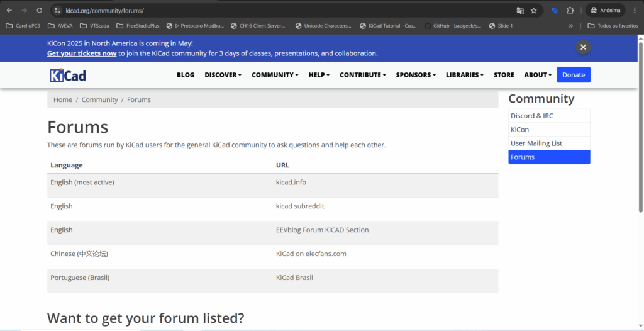Image resolution: width=644 pixels, height=331 pixels.
Task: Open the CH16 Client Server bookmark
Action: coord(258,26)
